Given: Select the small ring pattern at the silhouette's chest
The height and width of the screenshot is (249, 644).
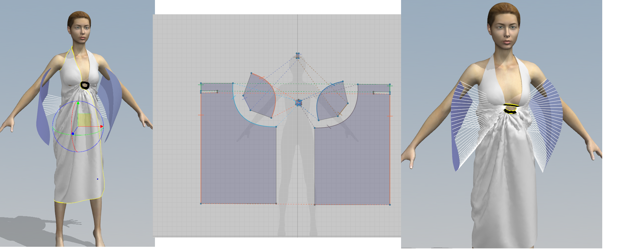Looking at the screenshot, I should [x=298, y=103].
